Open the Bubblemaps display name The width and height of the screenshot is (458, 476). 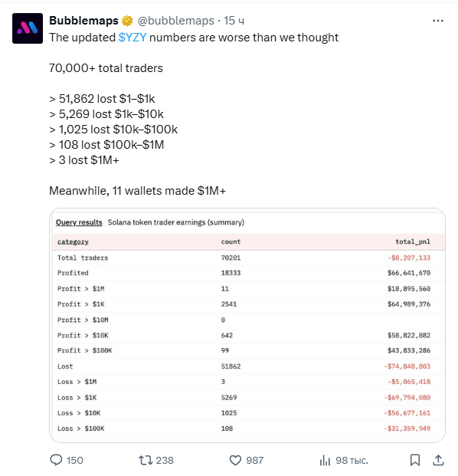[x=83, y=21]
